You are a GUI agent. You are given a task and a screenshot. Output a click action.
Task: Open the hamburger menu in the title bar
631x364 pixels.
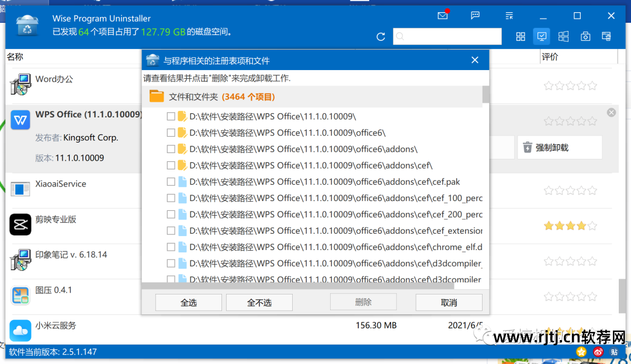click(508, 16)
